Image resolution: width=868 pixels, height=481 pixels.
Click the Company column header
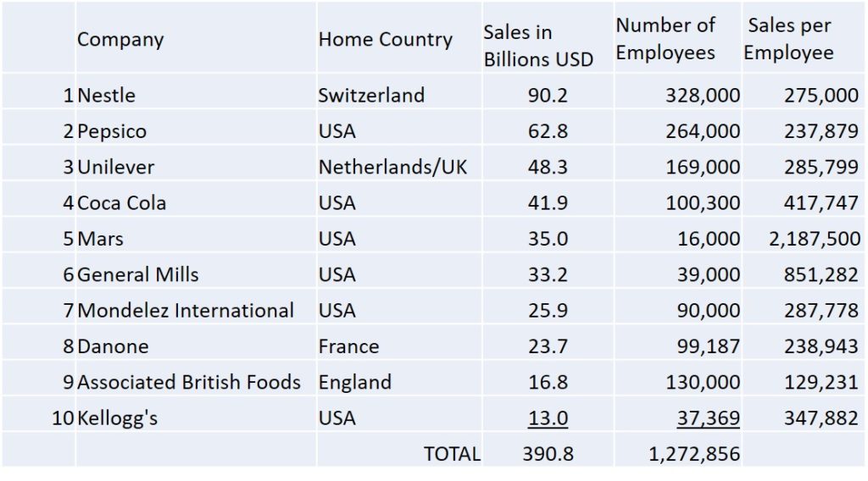pos(120,40)
